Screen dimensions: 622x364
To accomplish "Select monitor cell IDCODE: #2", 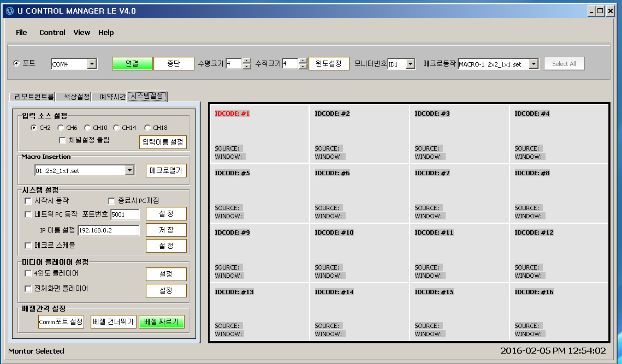I will (359, 134).
